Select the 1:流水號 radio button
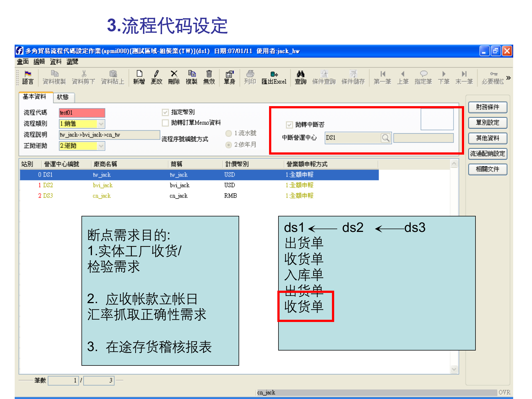 pos(228,134)
